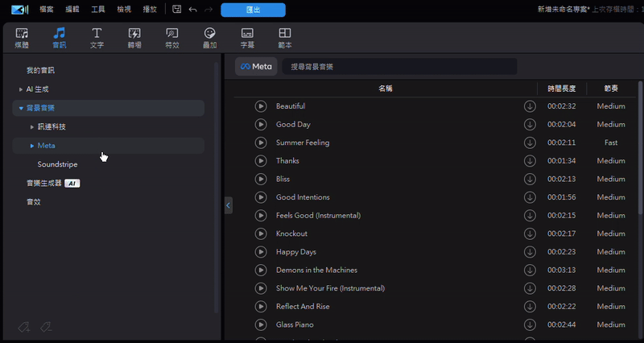
Task: Open the 字幕 subtitle room
Action: click(247, 38)
